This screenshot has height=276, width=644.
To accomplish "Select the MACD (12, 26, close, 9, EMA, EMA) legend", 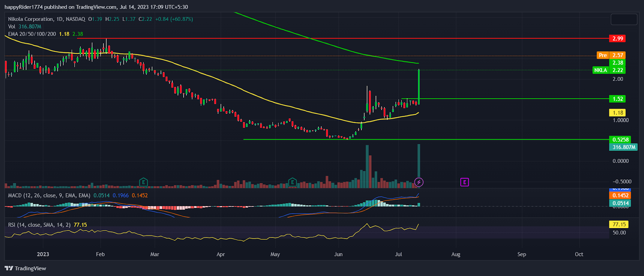I will [49, 196].
